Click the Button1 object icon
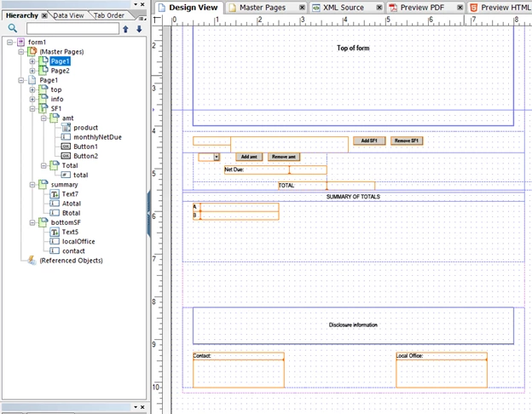This screenshot has height=414, width=532. pyautogui.click(x=66, y=147)
